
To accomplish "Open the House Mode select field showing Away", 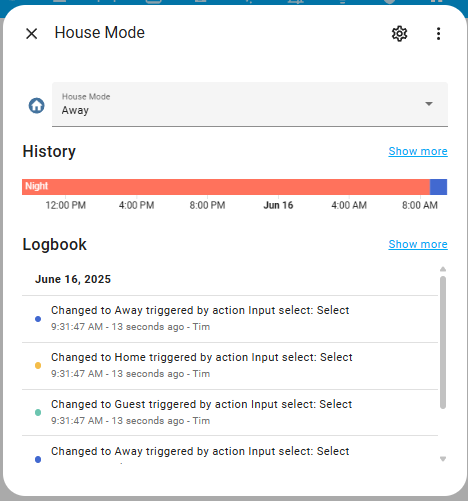I will [x=250, y=104].
